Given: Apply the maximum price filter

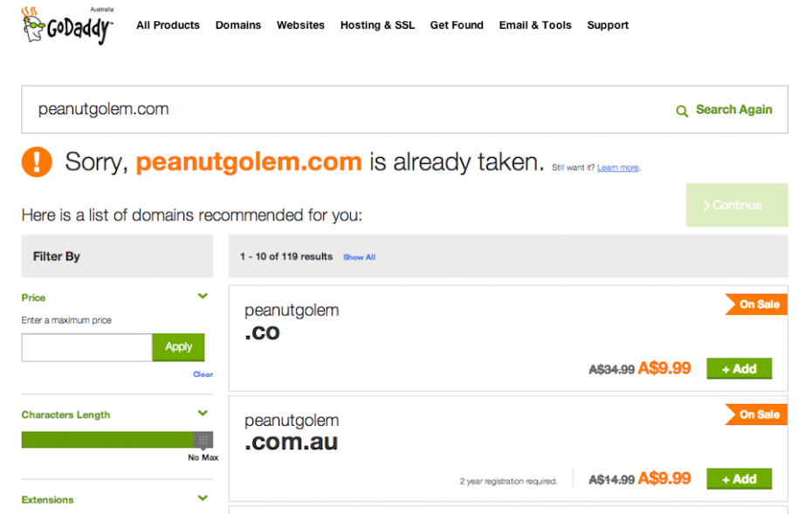Looking at the screenshot, I should [178, 346].
